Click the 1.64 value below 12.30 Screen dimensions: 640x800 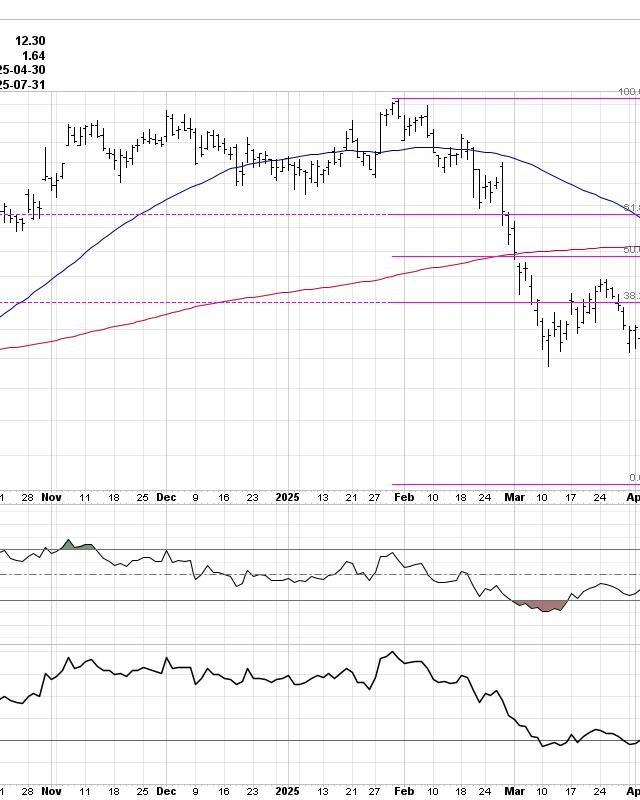point(34,55)
